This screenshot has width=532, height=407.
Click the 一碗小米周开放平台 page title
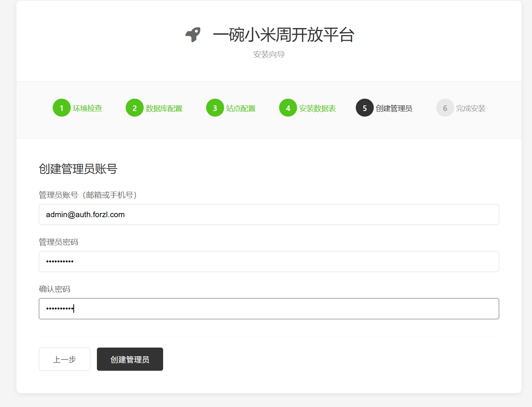[x=284, y=35]
